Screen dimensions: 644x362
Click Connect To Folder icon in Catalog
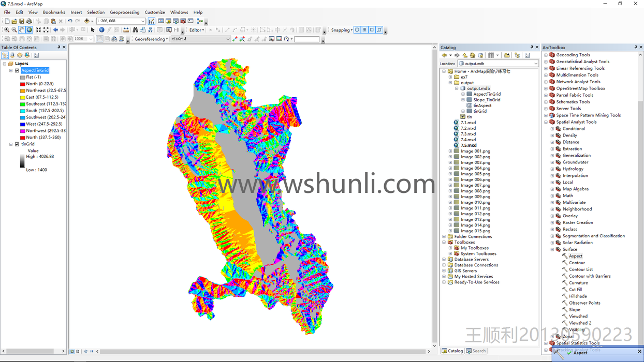(507, 55)
